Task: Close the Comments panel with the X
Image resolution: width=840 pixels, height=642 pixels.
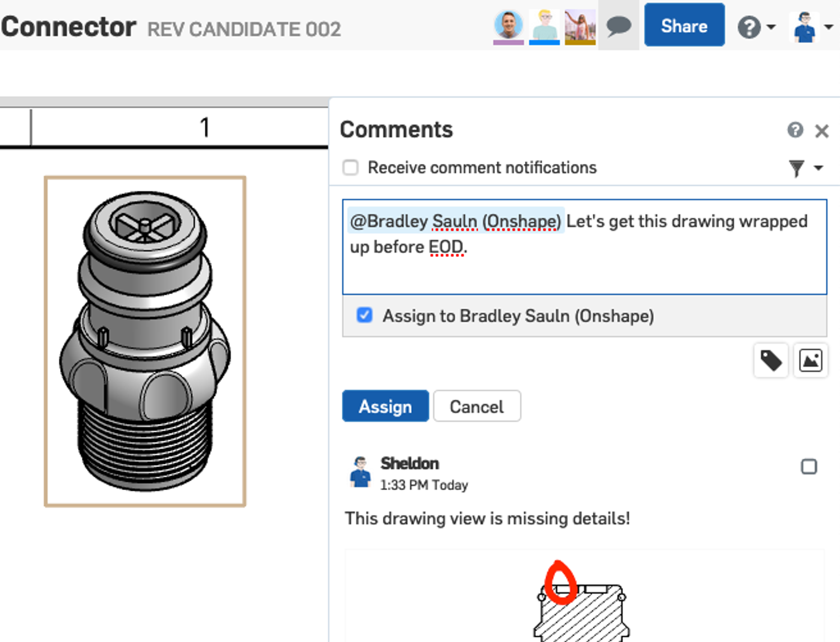Action: coord(822,131)
